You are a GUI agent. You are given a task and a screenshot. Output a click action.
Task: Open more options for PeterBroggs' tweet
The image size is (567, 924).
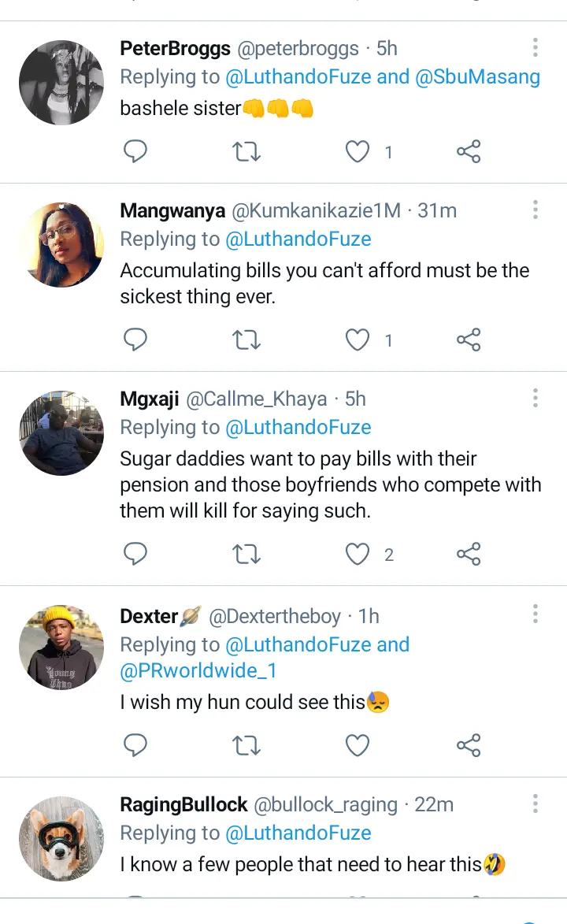click(x=535, y=47)
